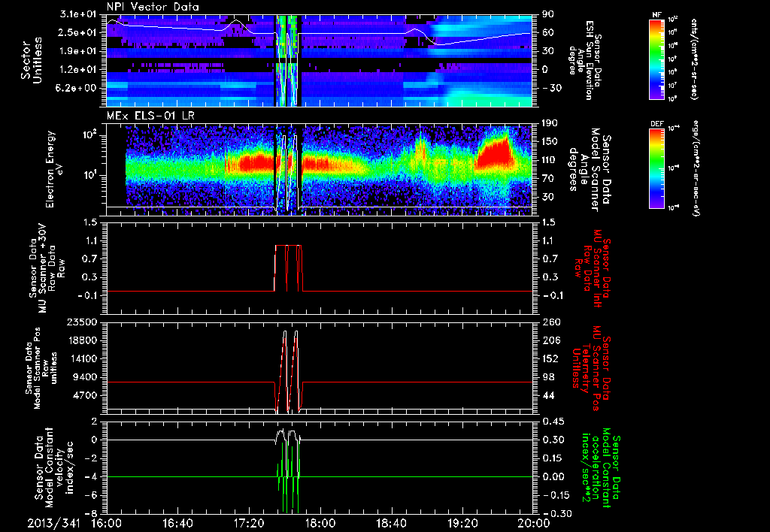Click the red 'MU Scanner Inh Raw Data' label
770x532 pixels.
pos(593,268)
